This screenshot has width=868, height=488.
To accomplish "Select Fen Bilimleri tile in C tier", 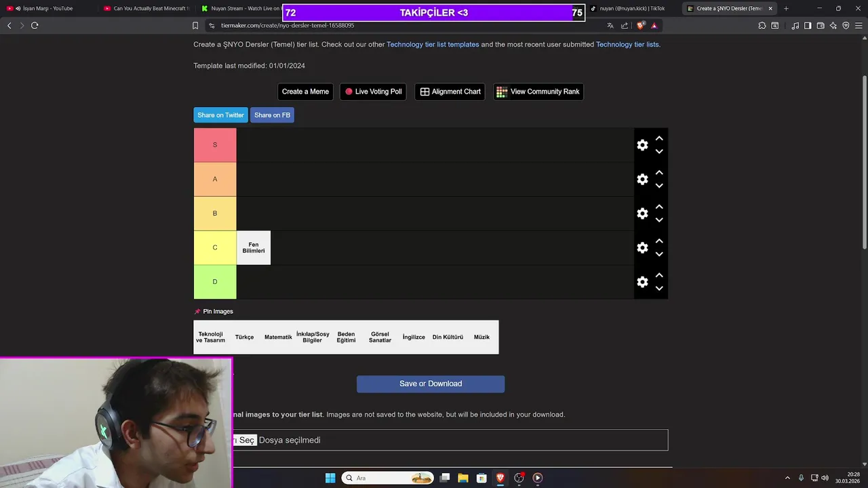I will click(x=254, y=247).
